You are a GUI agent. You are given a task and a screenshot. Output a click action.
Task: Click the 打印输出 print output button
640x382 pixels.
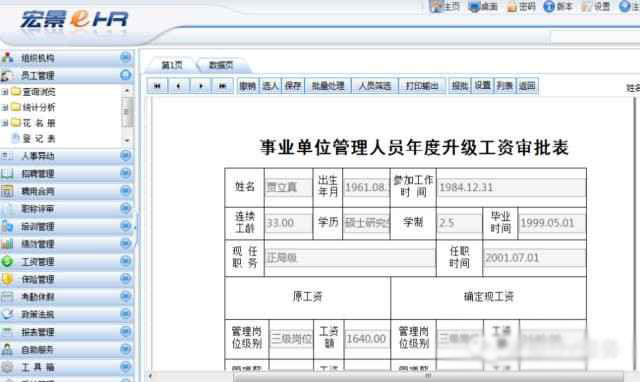(x=422, y=86)
